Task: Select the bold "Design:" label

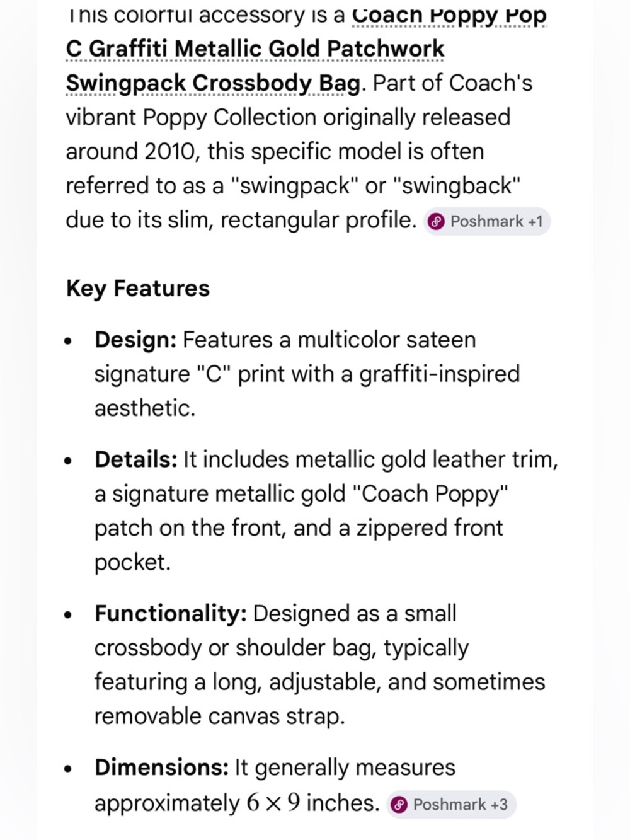Action: point(135,340)
